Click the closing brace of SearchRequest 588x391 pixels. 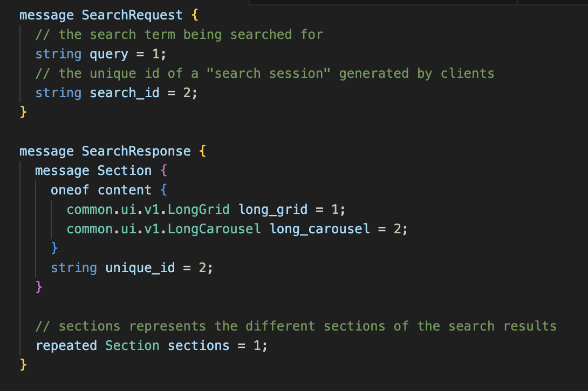coord(23,112)
